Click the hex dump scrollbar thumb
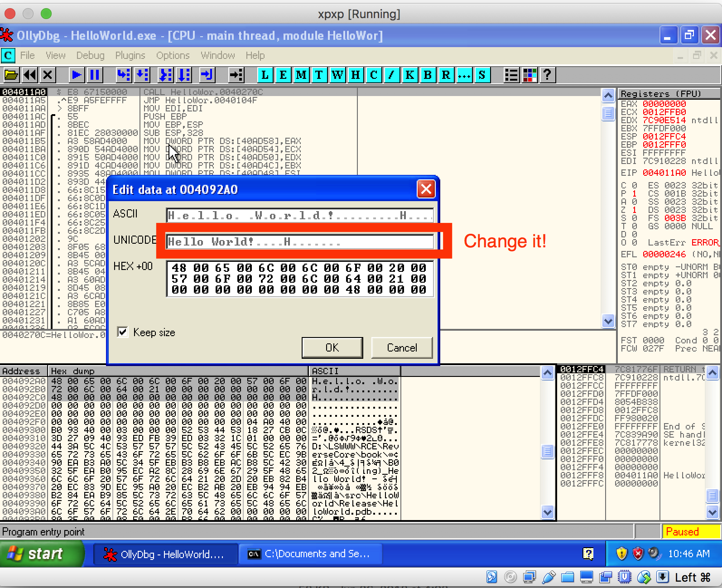Screen dimensions: 722x588 click(548, 451)
